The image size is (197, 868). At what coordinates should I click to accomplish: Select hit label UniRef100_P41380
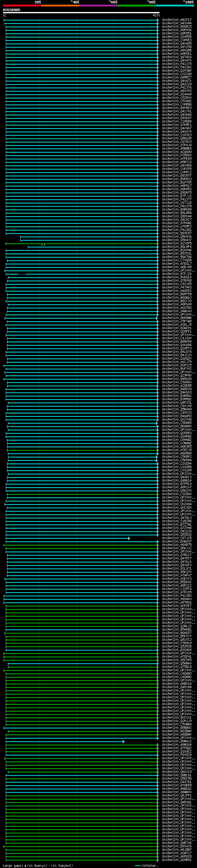tap(176, 595)
